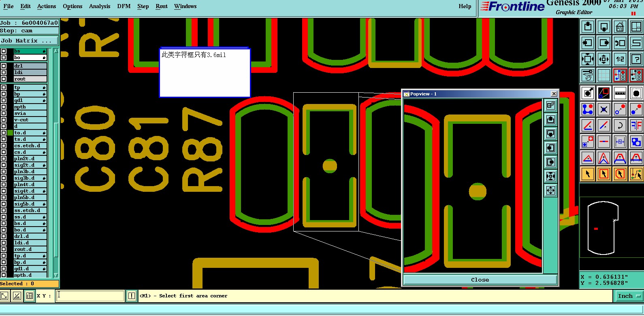The height and width of the screenshot is (316, 644).
Task: Select the rectangle area select tool
Action: click(604, 174)
